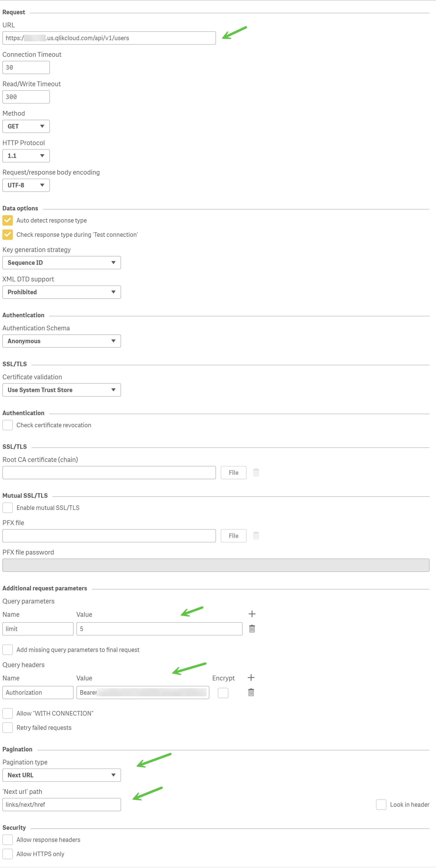Remove the Root CA certificate file
Image resolution: width=436 pixels, height=868 pixels.
click(256, 472)
